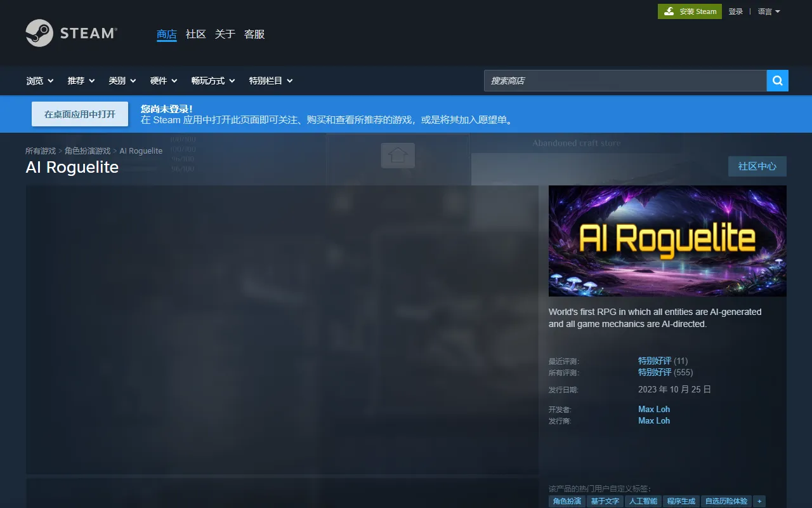Screen dimensions: 812x508
Task: Click the 社区中心 button
Action: (x=757, y=166)
